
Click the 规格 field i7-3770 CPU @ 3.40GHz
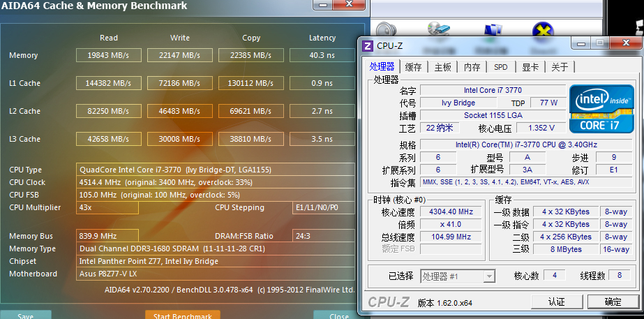526,144
